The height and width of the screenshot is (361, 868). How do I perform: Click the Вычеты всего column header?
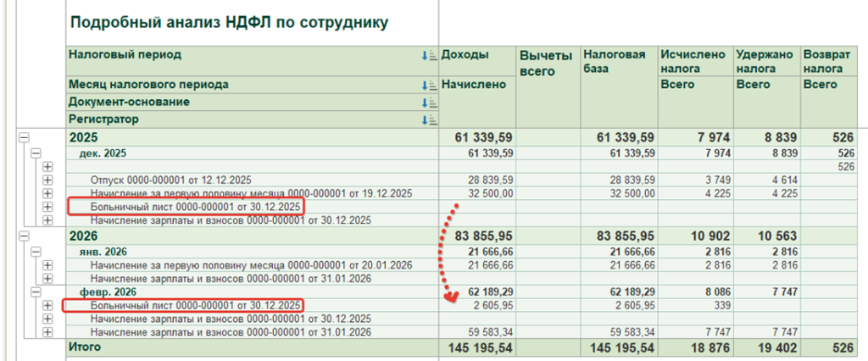click(548, 87)
